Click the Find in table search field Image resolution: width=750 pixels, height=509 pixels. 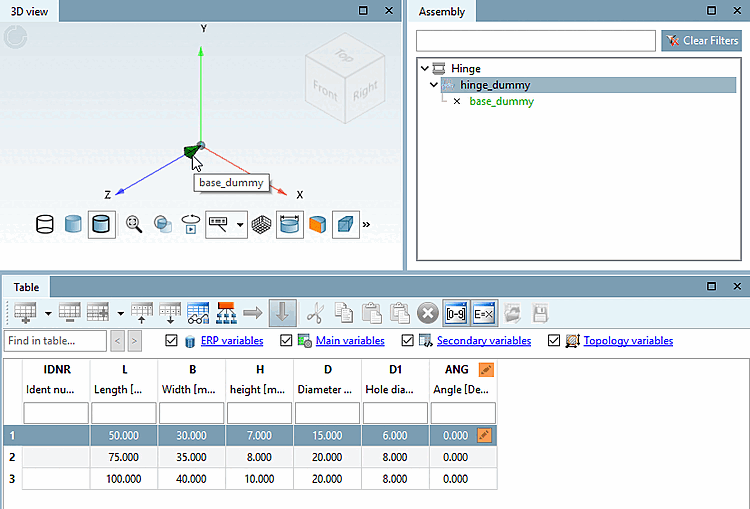(55, 341)
